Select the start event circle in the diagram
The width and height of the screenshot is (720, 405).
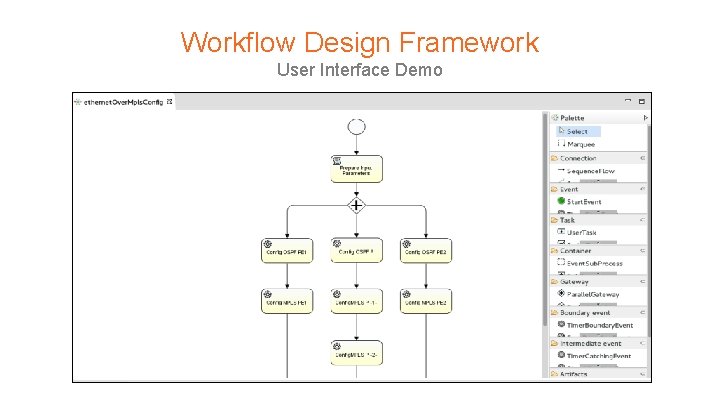tap(356, 127)
